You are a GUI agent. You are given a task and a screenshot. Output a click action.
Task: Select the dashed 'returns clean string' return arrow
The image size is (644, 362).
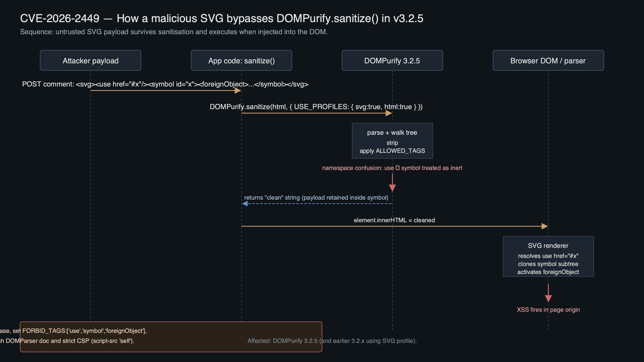317,204
